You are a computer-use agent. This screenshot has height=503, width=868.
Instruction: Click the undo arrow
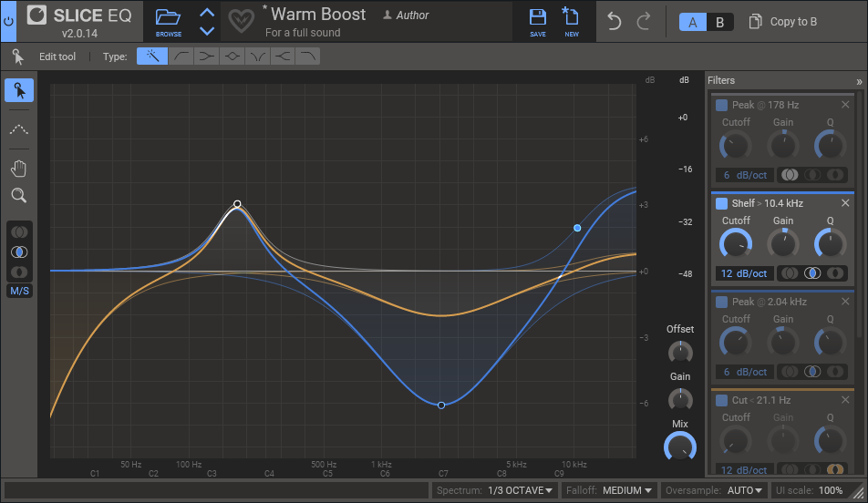tap(614, 22)
